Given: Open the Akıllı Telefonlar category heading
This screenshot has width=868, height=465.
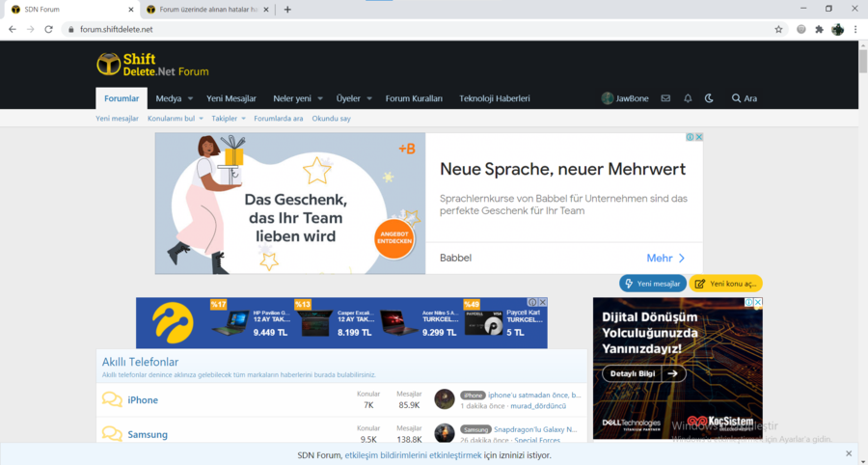Looking at the screenshot, I should 140,362.
